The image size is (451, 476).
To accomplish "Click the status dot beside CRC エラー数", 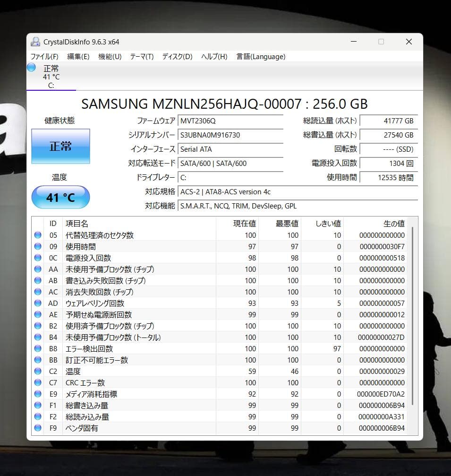I will [x=38, y=382].
